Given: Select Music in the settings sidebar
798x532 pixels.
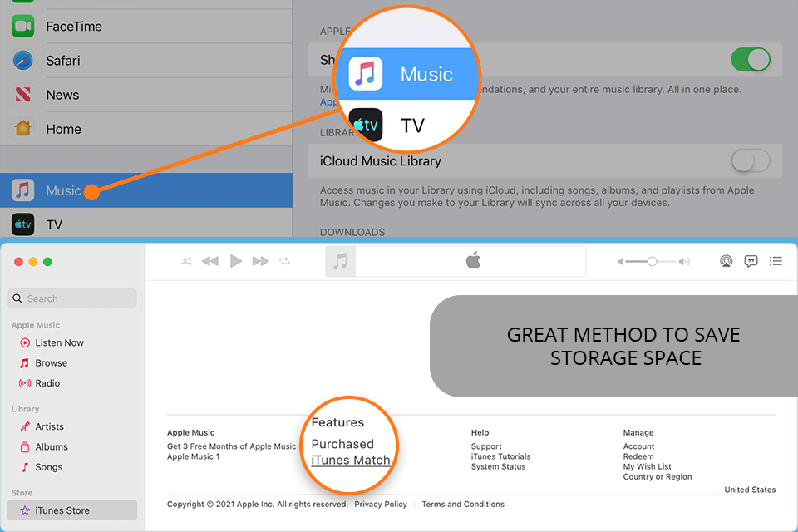Looking at the screenshot, I should [146, 190].
